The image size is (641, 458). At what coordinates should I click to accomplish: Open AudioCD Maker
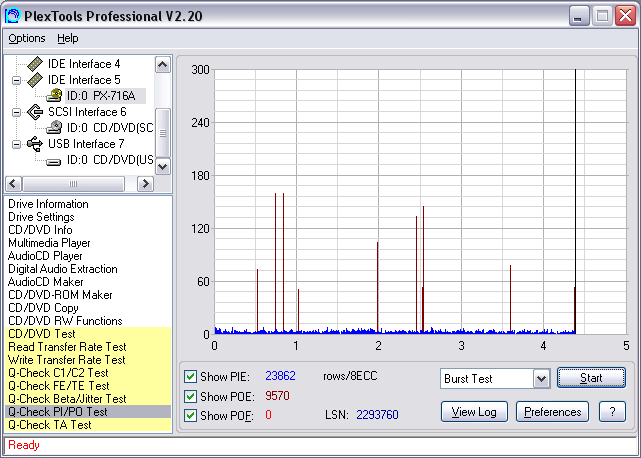click(x=45, y=282)
